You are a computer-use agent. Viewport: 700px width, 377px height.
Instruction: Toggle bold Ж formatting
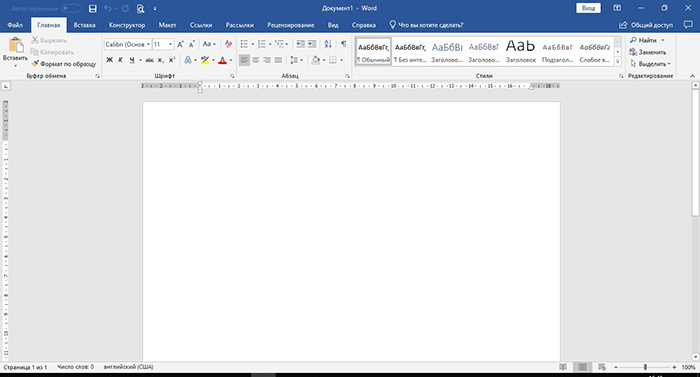pyautogui.click(x=109, y=60)
